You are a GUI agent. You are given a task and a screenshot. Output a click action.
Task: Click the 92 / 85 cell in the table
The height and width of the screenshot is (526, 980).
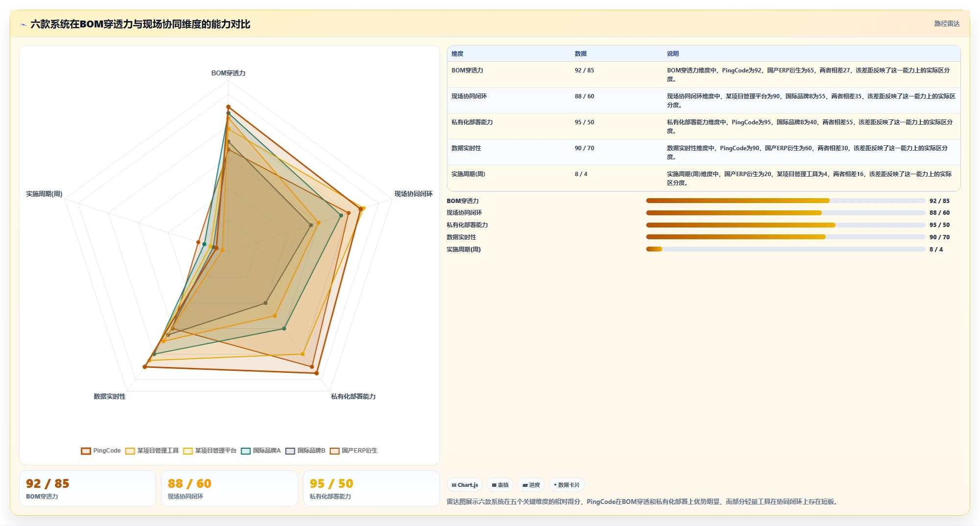pyautogui.click(x=584, y=70)
